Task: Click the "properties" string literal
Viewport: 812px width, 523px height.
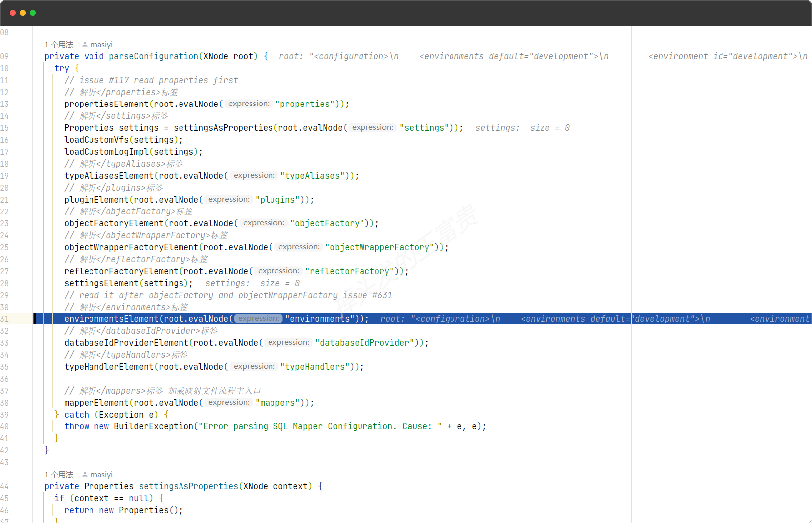Action: coord(305,104)
